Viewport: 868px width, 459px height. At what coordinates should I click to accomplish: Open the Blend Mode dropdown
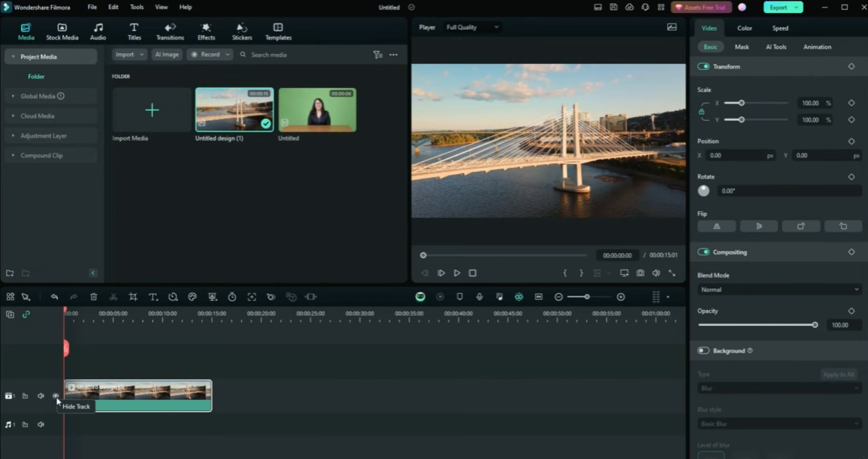(779, 290)
